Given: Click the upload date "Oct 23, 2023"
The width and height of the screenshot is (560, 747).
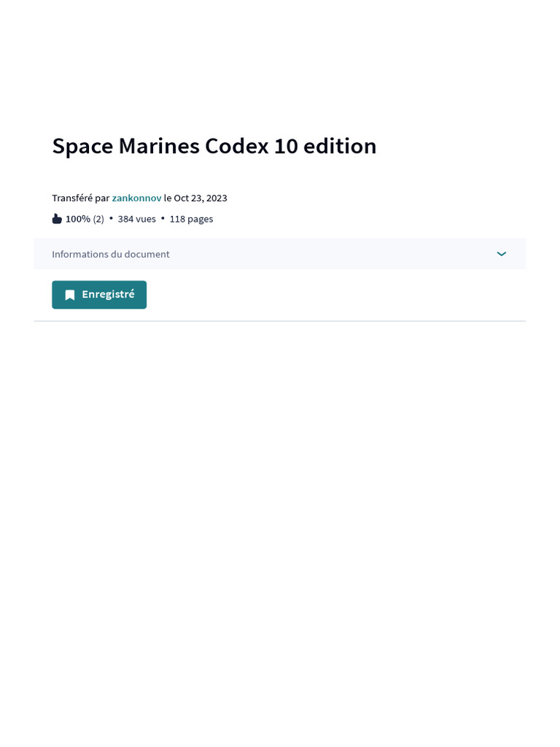Looking at the screenshot, I should (x=201, y=198).
